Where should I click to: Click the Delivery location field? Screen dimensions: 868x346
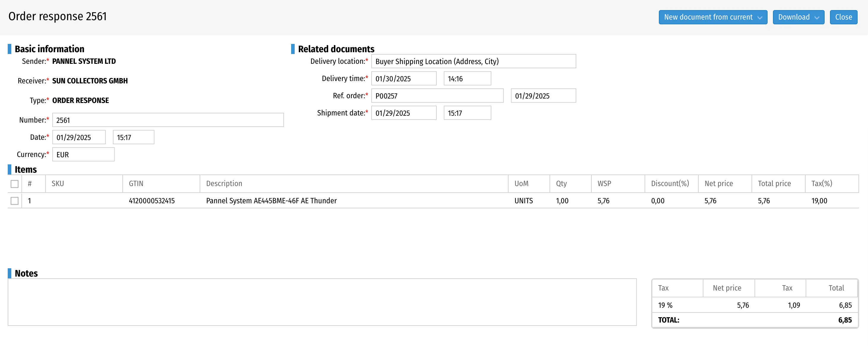click(474, 61)
